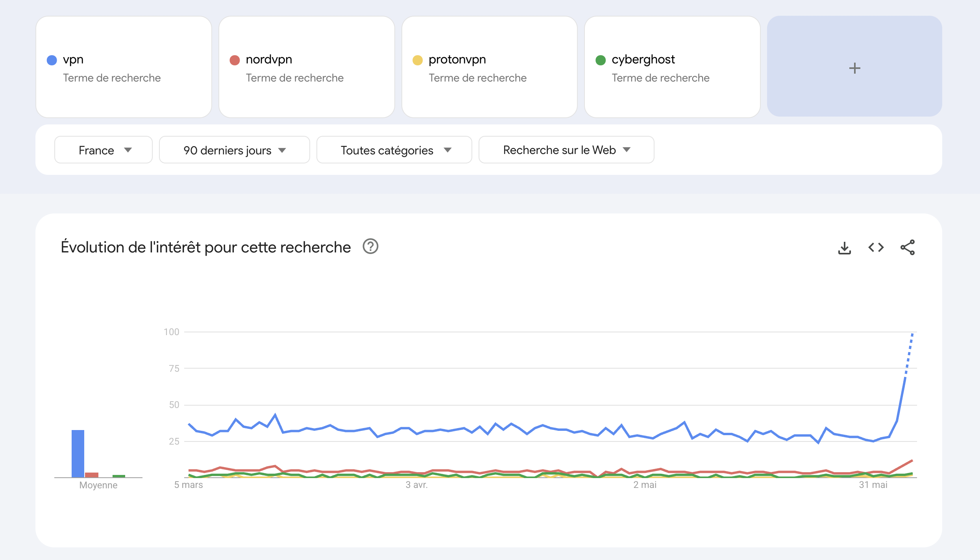Click the Moyenne label under bars

(x=98, y=485)
